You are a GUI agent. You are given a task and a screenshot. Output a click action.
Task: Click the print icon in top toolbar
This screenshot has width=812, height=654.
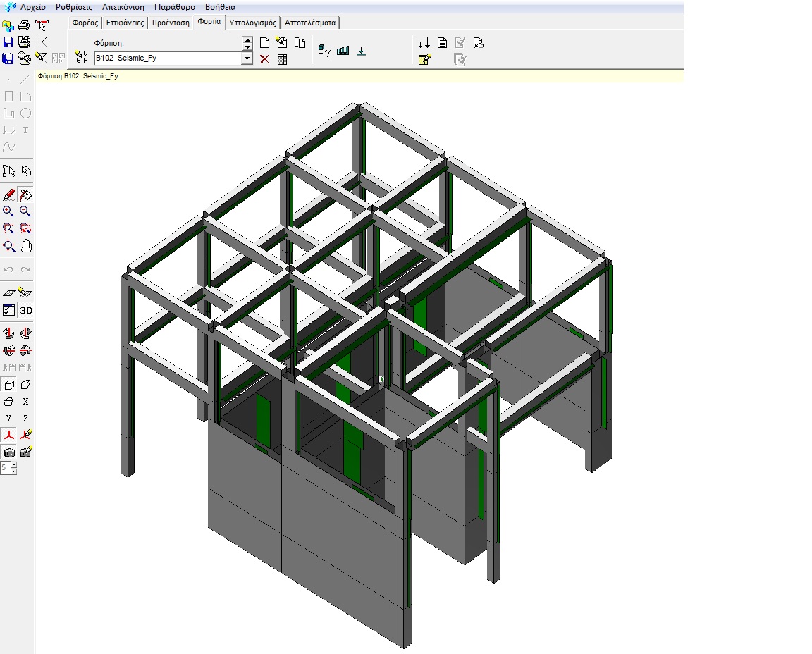[25, 26]
